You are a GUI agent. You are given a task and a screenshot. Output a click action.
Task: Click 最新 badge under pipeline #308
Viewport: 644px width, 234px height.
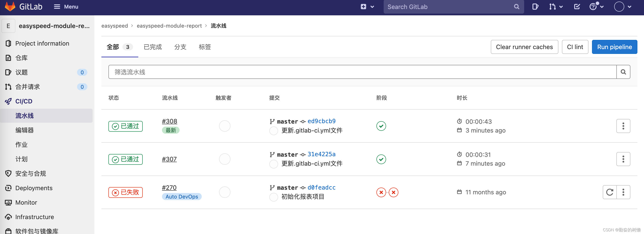(x=171, y=130)
